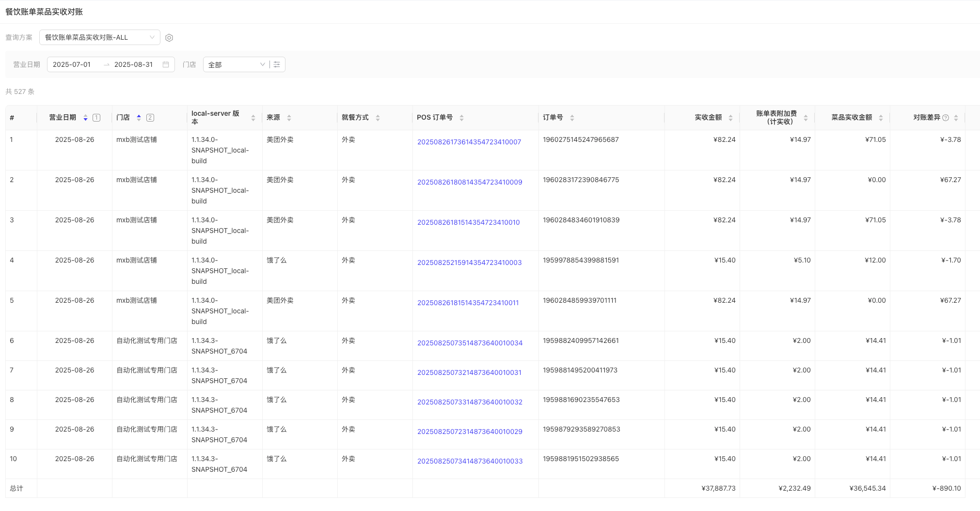This screenshot has height=511, width=980.
Task: Click the calendar icon in date range
Action: pos(166,64)
